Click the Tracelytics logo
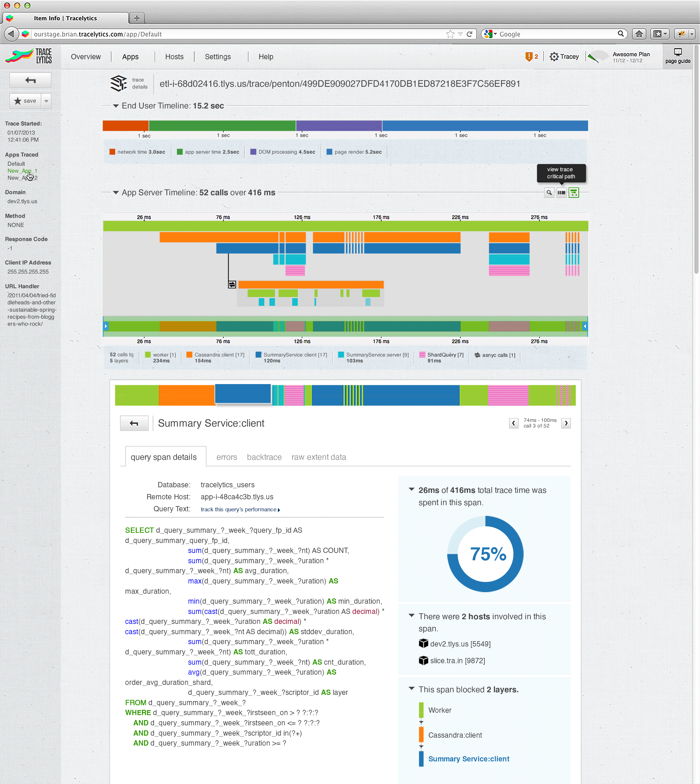Screen dimensions: 700x784 [28, 56]
